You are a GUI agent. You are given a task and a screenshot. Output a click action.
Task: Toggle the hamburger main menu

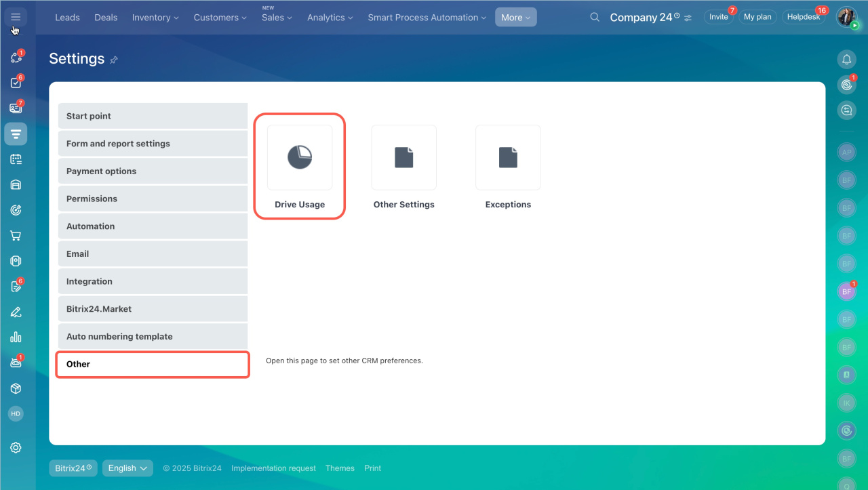16,17
